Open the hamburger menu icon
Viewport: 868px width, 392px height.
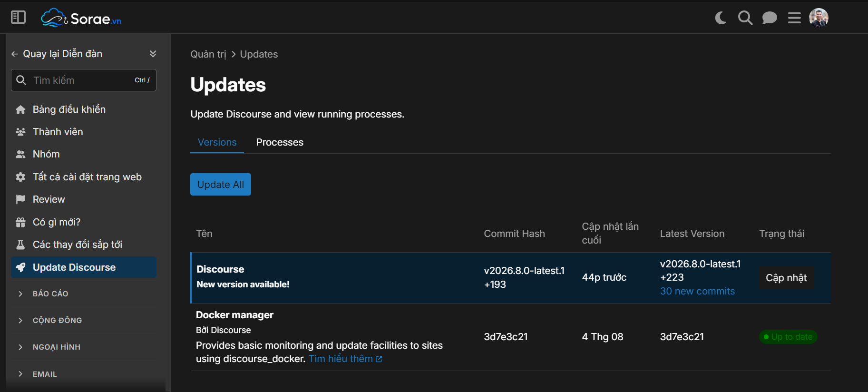794,18
